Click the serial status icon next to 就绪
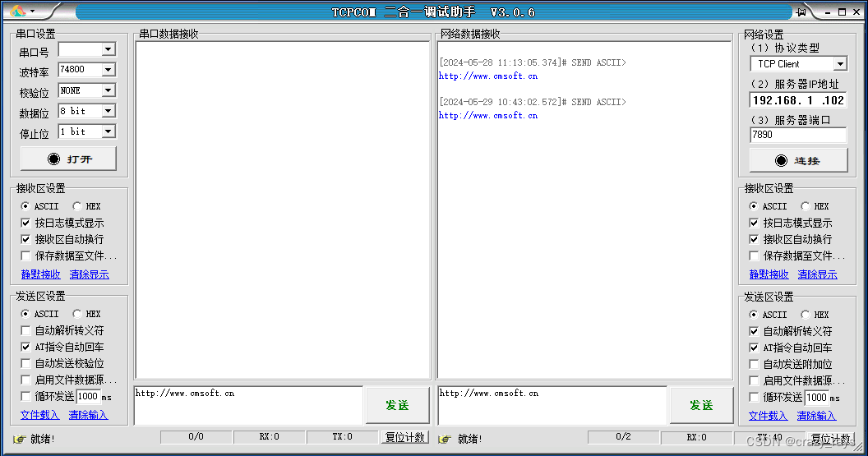This screenshot has width=868, height=456. 20,439
